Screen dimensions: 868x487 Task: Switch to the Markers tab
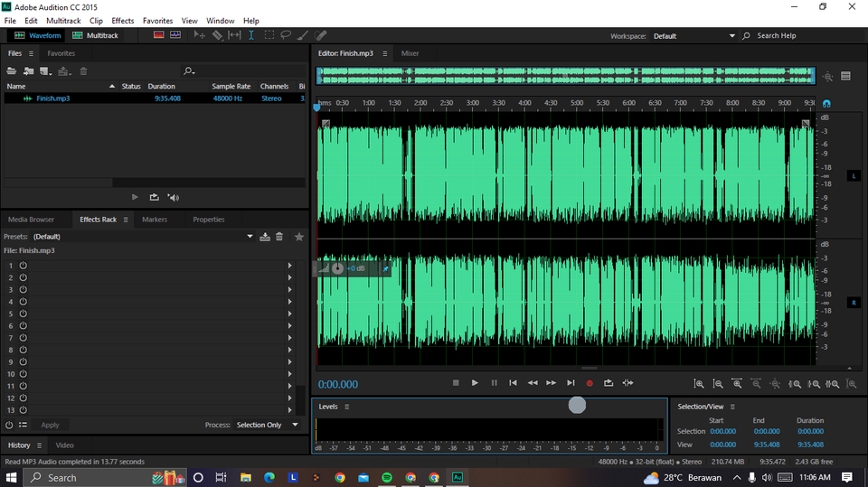pos(155,220)
